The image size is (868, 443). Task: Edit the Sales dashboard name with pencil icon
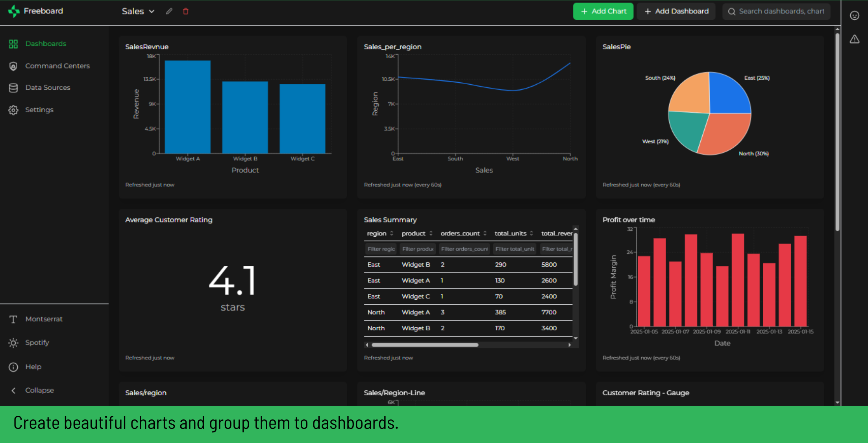coord(169,11)
